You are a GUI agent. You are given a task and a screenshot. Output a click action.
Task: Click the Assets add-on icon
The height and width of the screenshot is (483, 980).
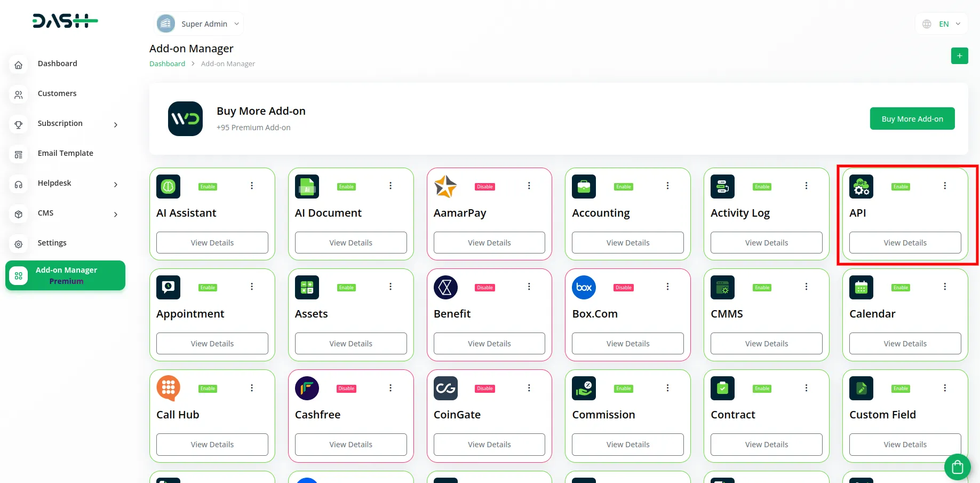(x=307, y=287)
